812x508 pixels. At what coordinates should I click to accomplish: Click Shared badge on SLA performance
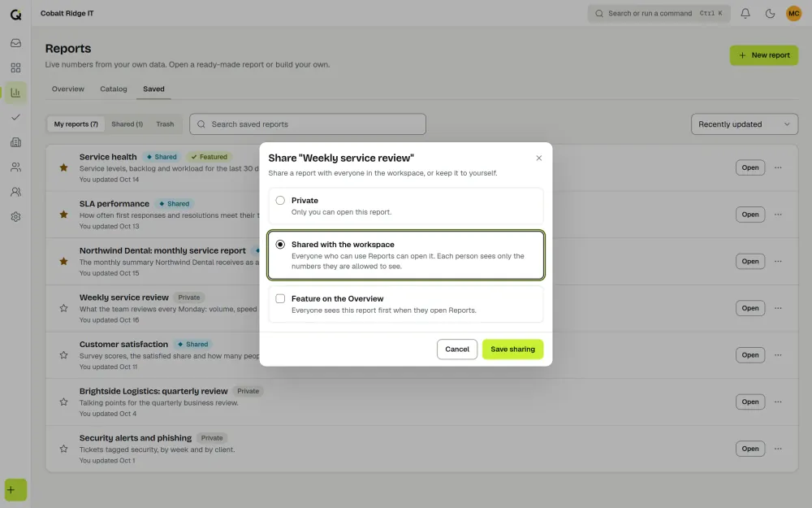point(174,204)
